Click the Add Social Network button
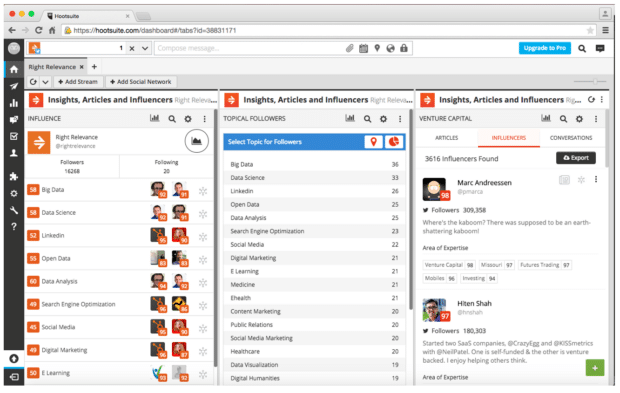Viewport: 620px width, 393px height. (141, 82)
